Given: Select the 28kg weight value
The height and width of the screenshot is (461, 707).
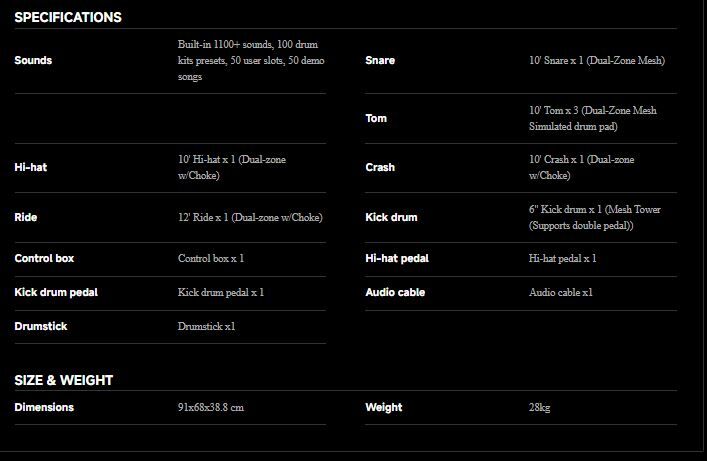Looking at the screenshot, I should pyautogui.click(x=540, y=407).
